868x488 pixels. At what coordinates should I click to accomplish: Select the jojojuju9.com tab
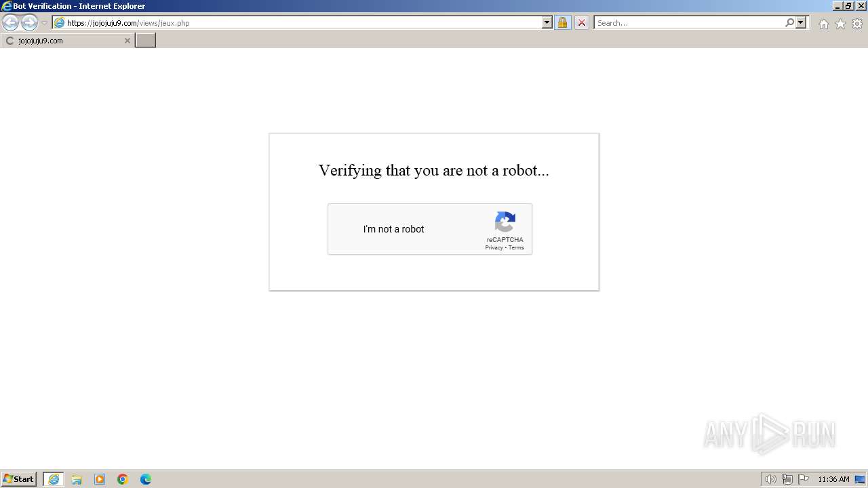point(67,41)
